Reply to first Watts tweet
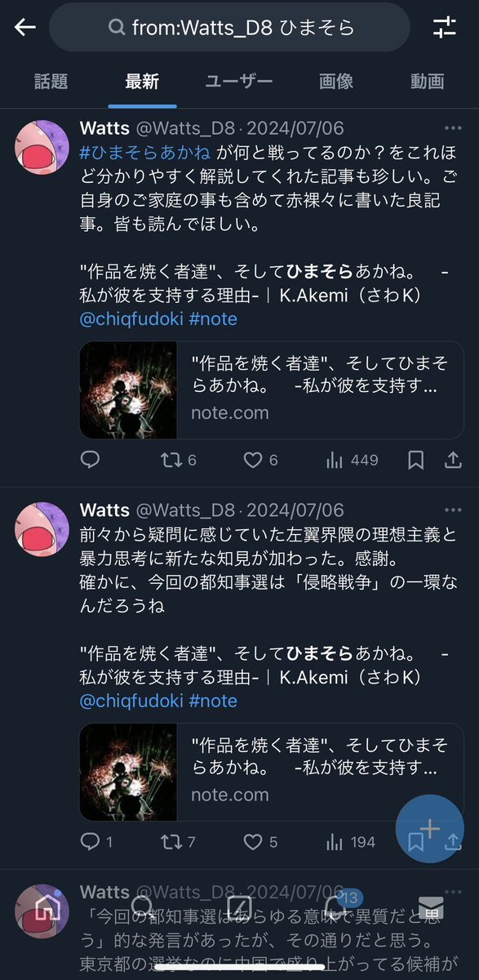 click(x=90, y=460)
